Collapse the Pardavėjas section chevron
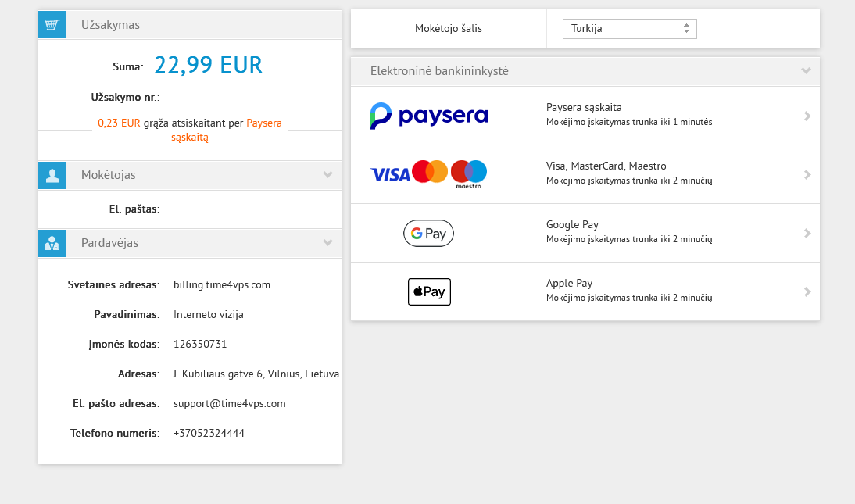This screenshot has height=504, width=855. 327,243
